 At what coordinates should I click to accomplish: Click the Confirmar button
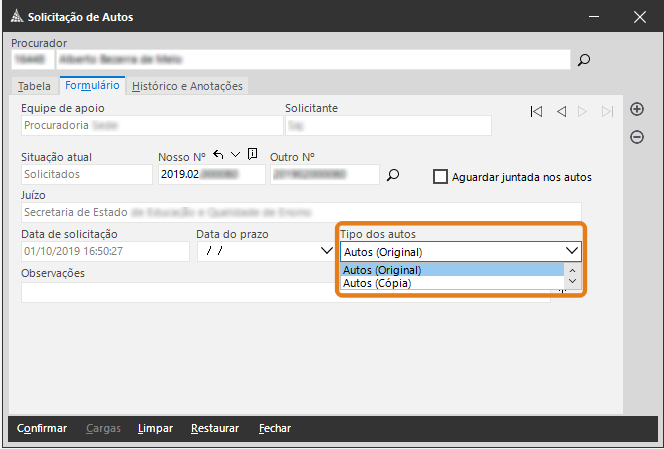pos(42,428)
